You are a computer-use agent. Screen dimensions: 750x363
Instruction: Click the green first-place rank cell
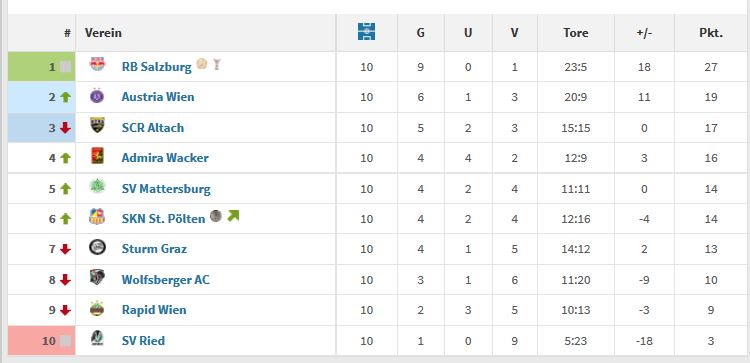[42, 66]
